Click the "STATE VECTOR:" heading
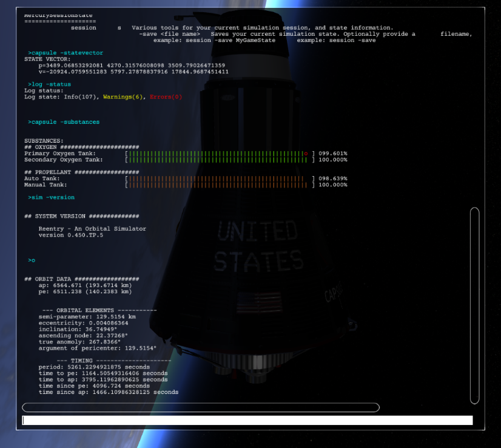Screen dimensions: 501x448 coord(47,59)
